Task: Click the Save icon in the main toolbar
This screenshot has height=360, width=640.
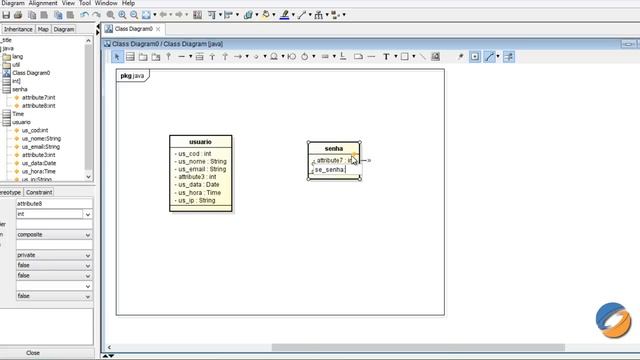Action: click(6, 15)
